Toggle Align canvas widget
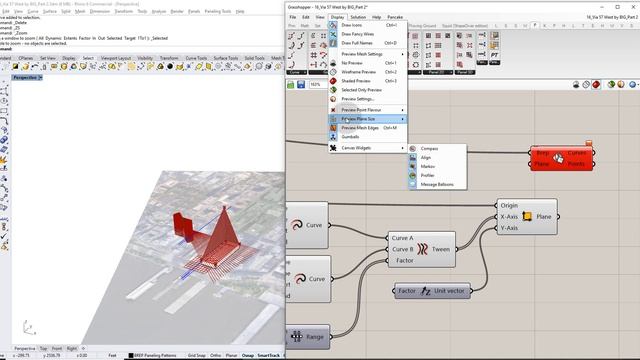Screen dimensions: 640x360 (438, 158)
